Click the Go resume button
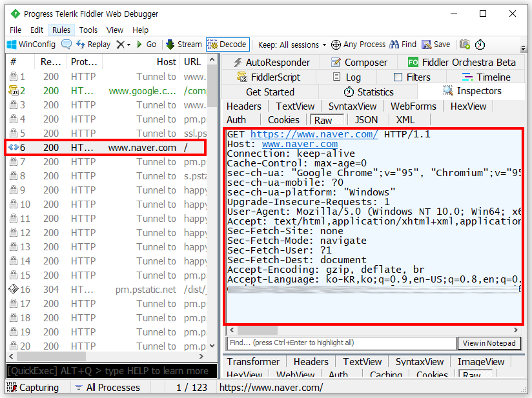This screenshot has height=398, width=532. (x=147, y=45)
